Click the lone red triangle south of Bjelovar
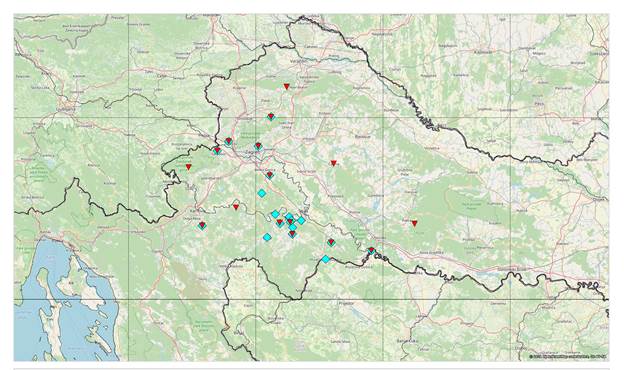624x370 pixels. [x=333, y=163]
